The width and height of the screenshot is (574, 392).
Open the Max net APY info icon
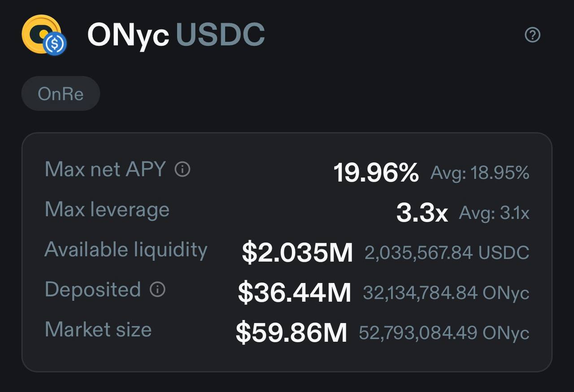[183, 170]
